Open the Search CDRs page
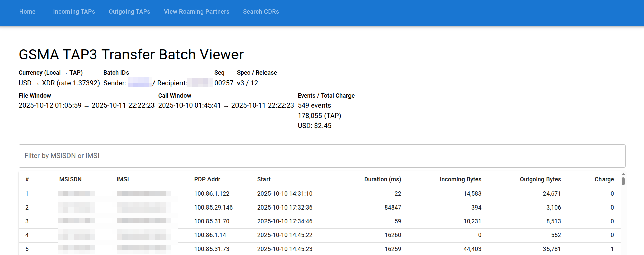Screen dimensions: 644x255 click(261, 12)
